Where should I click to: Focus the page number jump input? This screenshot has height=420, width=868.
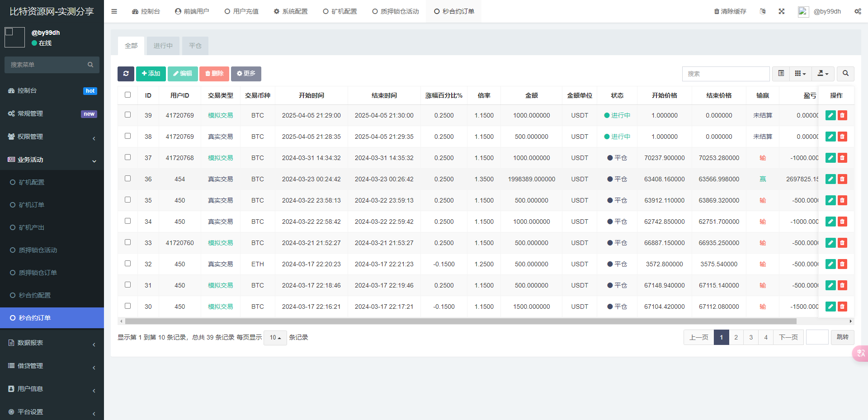click(x=817, y=337)
